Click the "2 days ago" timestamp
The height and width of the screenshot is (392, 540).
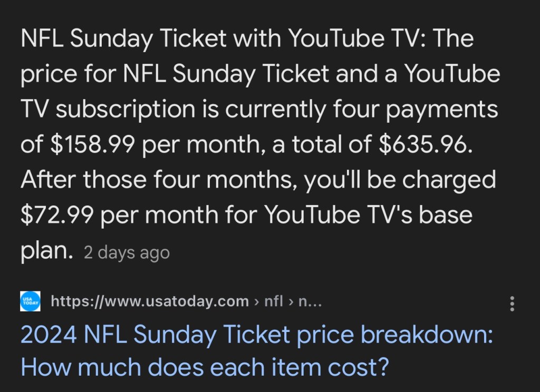[x=127, y=252]
